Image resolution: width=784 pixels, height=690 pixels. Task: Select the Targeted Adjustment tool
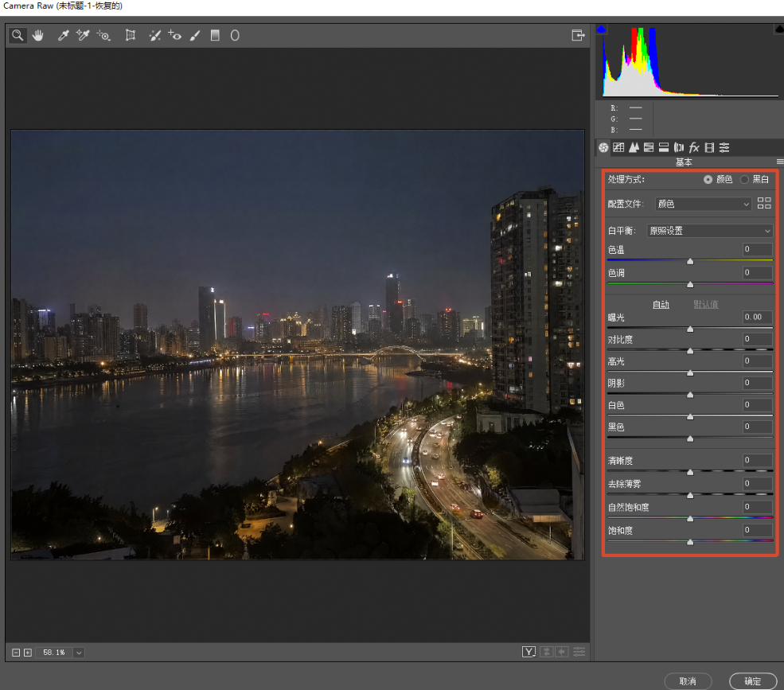coord(103,36)
